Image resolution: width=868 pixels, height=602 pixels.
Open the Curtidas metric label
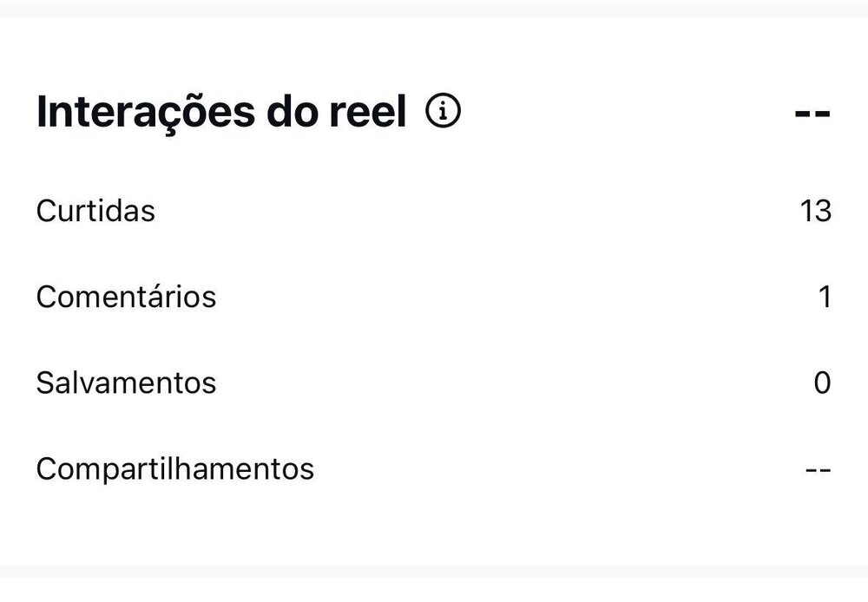95,211
